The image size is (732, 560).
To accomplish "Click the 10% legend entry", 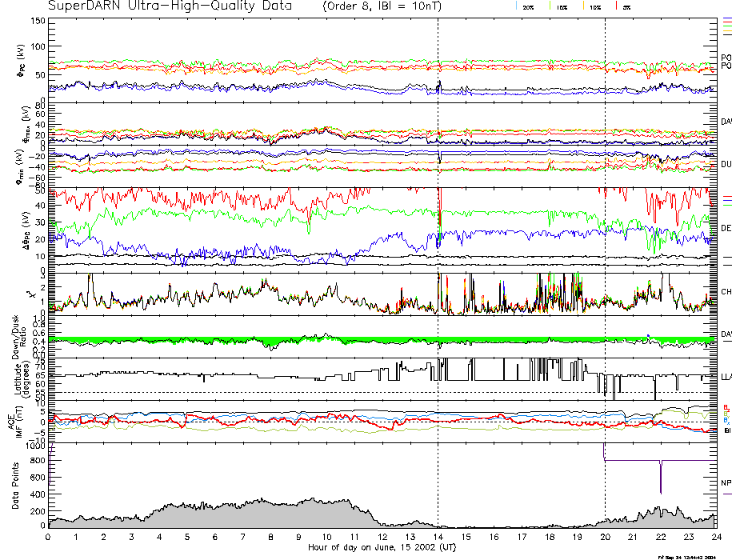I will [x=594, y=6].
